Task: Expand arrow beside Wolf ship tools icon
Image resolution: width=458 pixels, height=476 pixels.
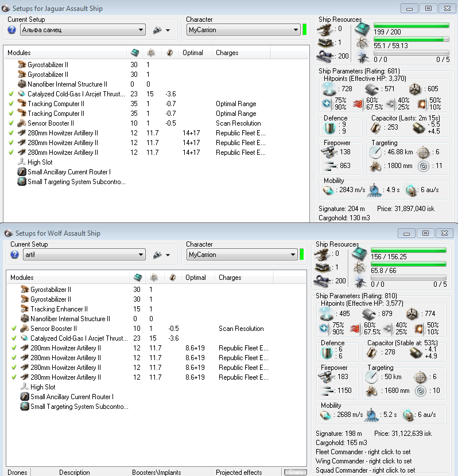Action: point(168,255)
